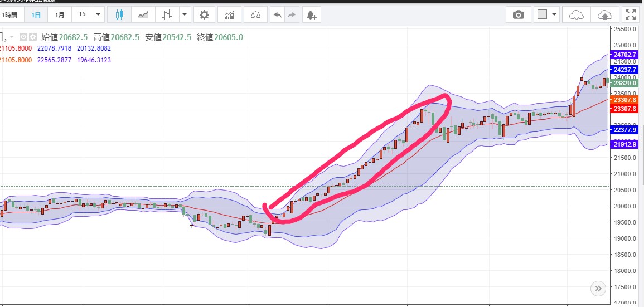Expand the symbol legend dropdown arrow
The width and height of the screenshot is (644, 307).
coord(11,37)
